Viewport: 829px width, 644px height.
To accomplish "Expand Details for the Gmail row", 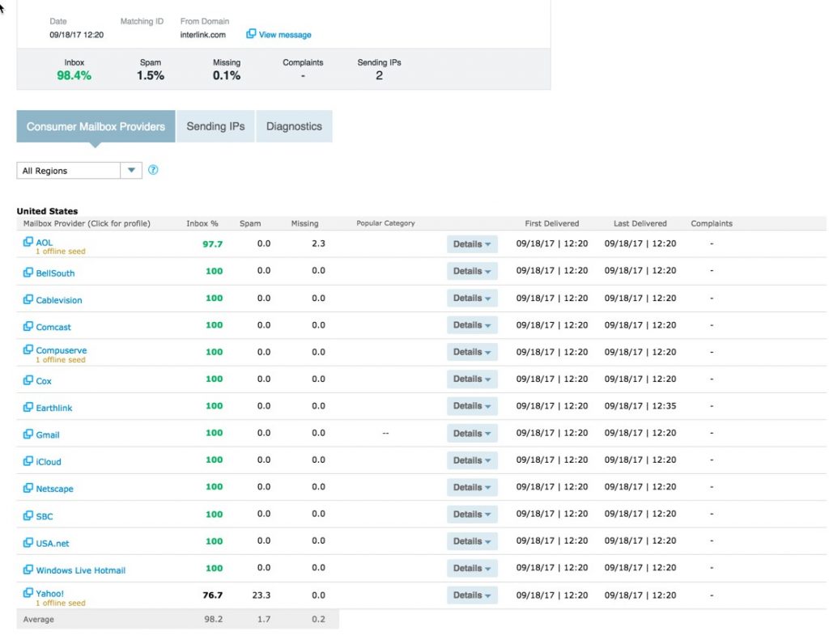I will pos(472,433).
